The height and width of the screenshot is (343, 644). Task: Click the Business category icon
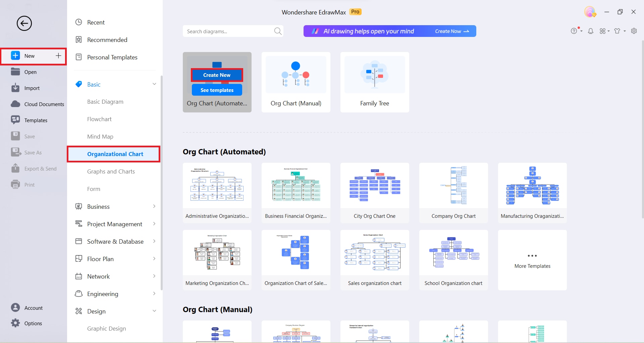point(79,206)
